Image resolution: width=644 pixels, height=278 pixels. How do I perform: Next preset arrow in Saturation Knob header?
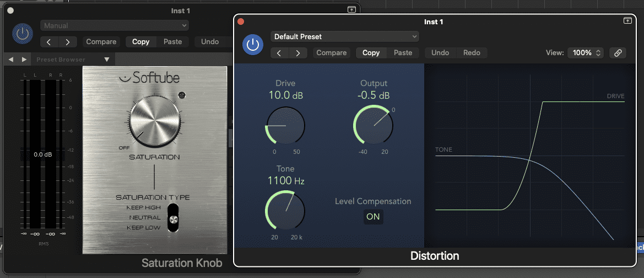[68, 41]
